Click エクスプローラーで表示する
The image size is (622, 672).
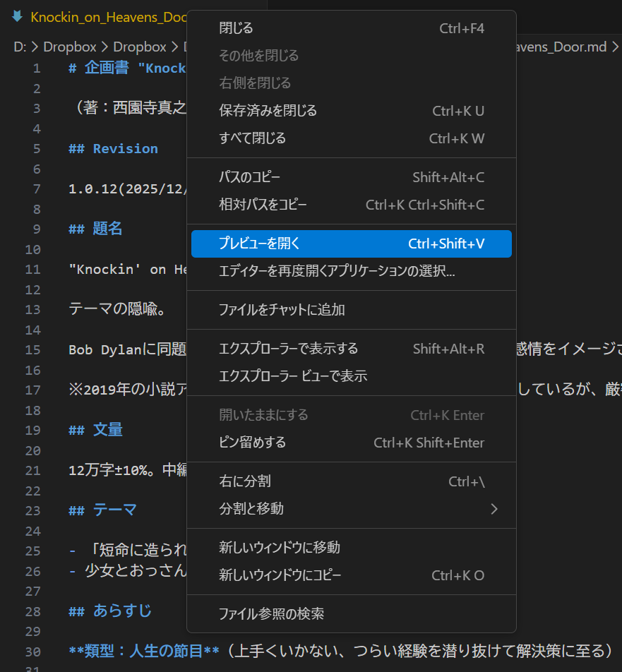(x=288, y=349)
